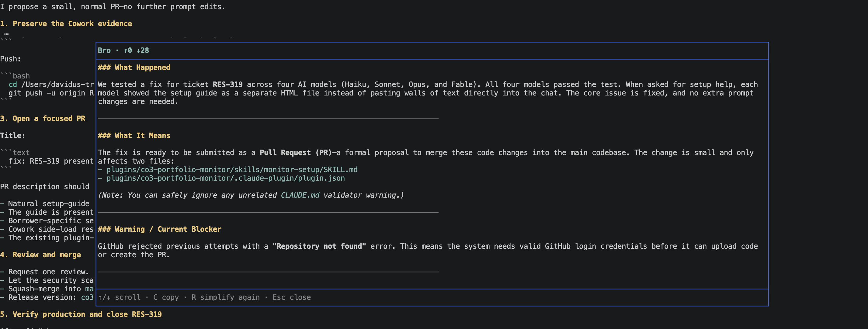Click the "```bash" code fence line

point(15,76)
